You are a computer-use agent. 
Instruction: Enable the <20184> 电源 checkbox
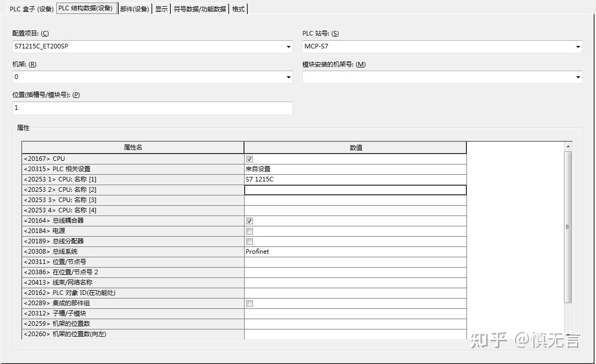point(249,231)
